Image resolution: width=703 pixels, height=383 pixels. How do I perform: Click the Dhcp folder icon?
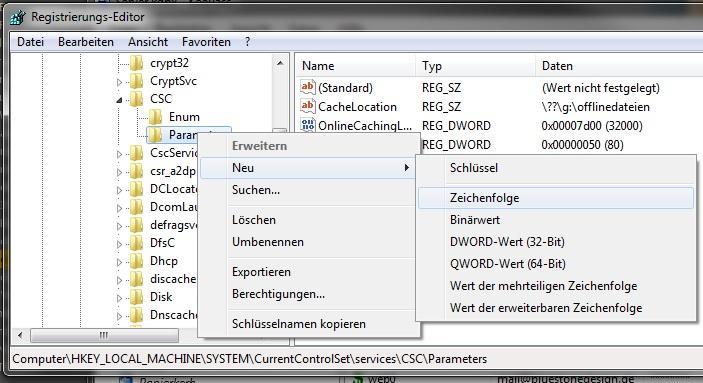pyautogui.click(x=136, y=261)
